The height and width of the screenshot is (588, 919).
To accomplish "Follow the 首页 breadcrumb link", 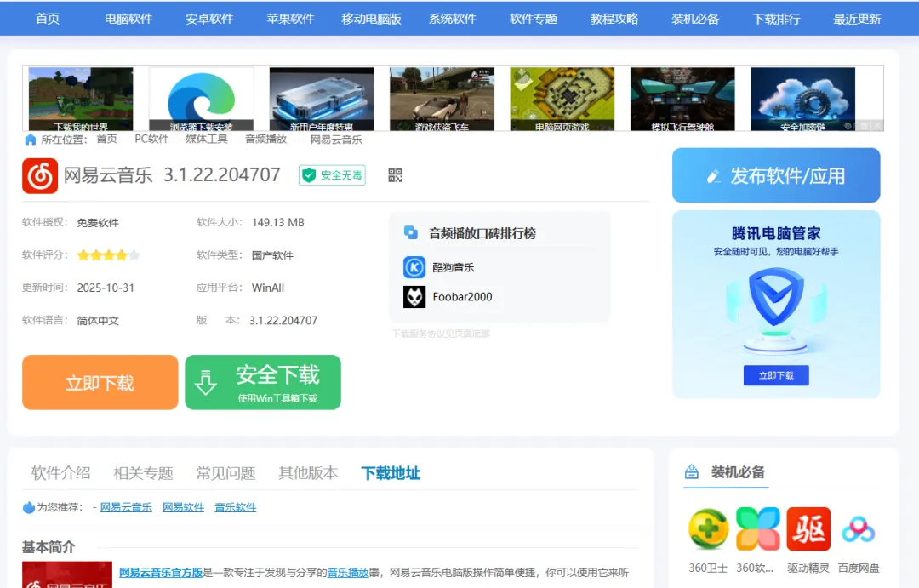I will coord(106,140).
